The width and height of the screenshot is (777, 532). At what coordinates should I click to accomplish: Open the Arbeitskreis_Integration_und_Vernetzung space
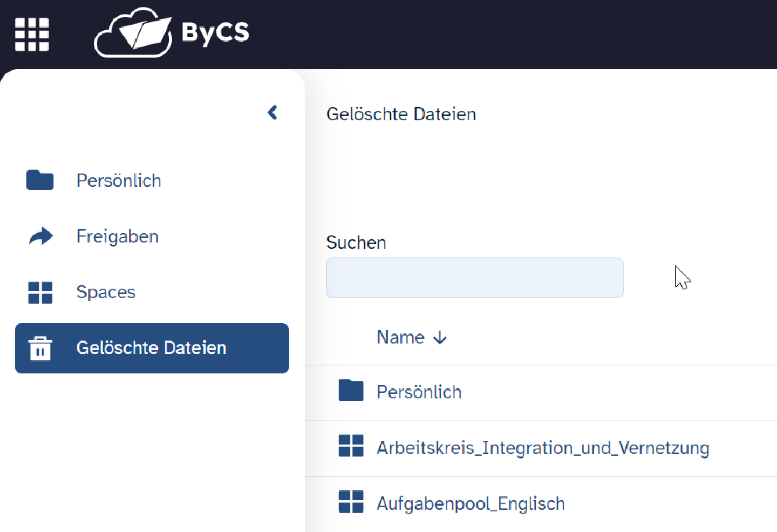pos(542,447)
